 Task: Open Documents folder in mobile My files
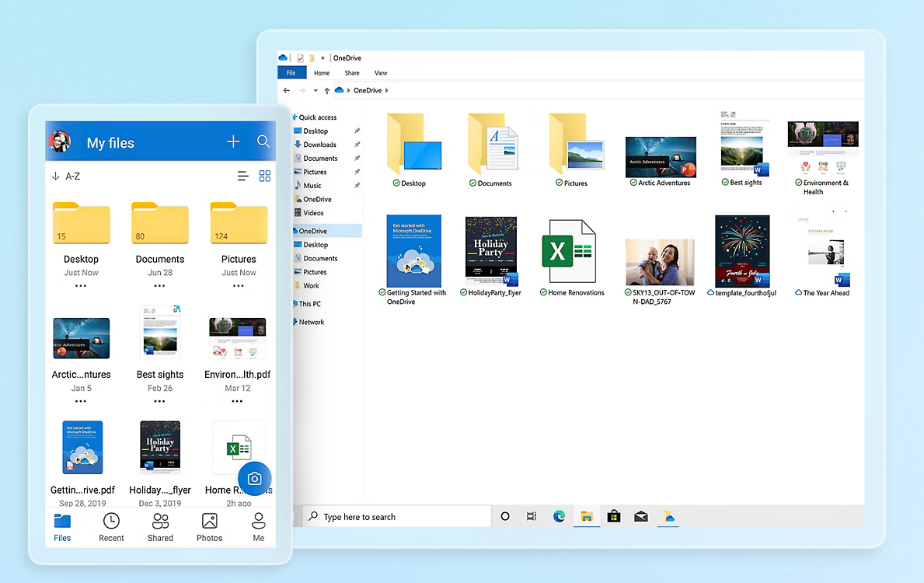[160, 223]
